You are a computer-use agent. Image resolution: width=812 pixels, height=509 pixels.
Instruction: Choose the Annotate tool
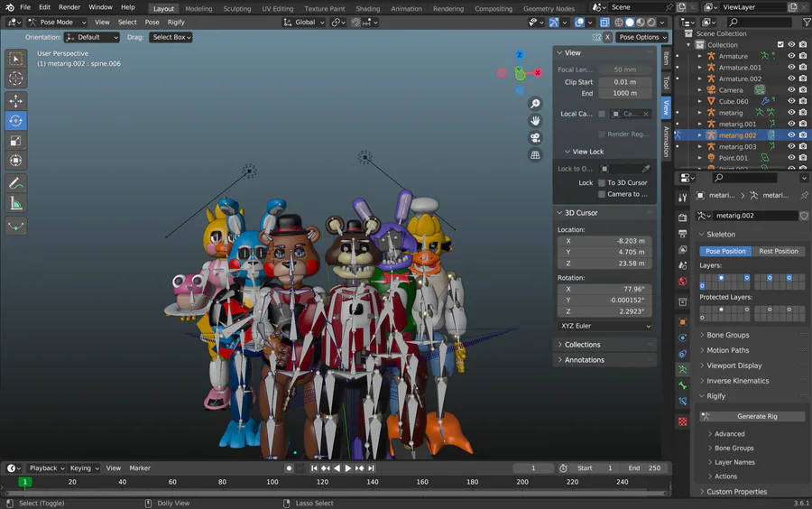[x=16, y=183]
